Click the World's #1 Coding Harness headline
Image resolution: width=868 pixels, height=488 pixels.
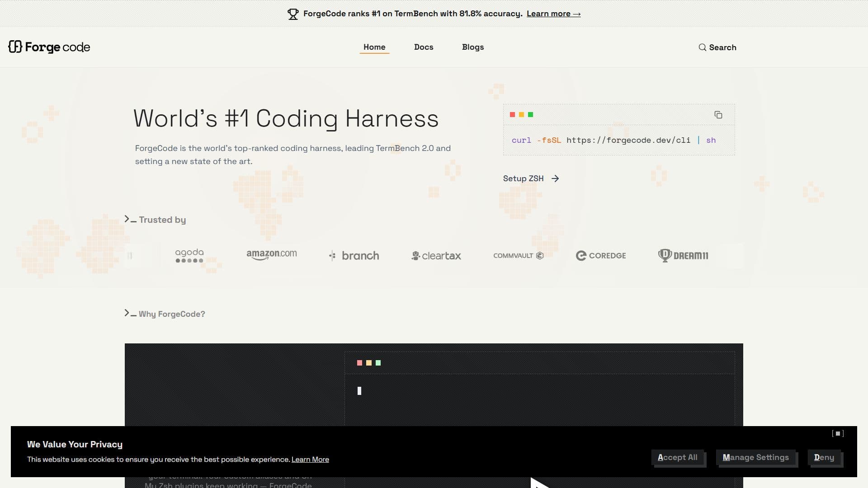click(x=286, y=119)
